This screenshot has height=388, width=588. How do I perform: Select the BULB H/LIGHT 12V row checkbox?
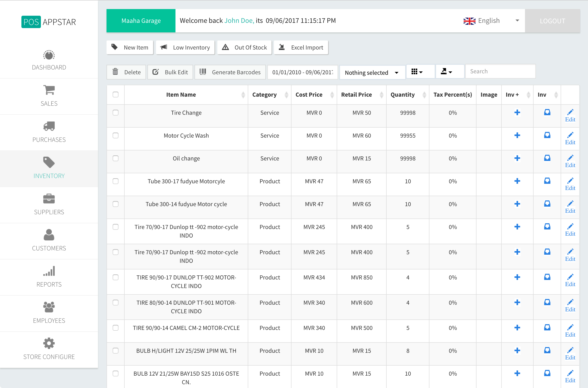(115, 351)
